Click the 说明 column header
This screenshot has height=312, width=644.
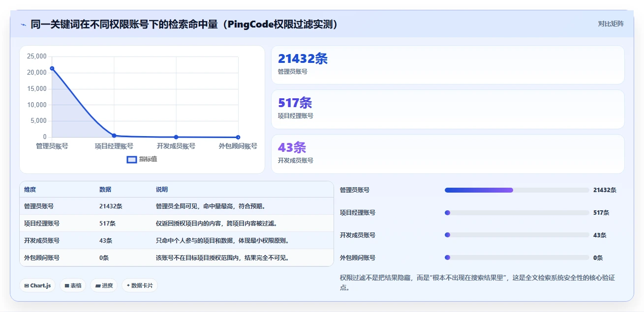coord(162,190)
